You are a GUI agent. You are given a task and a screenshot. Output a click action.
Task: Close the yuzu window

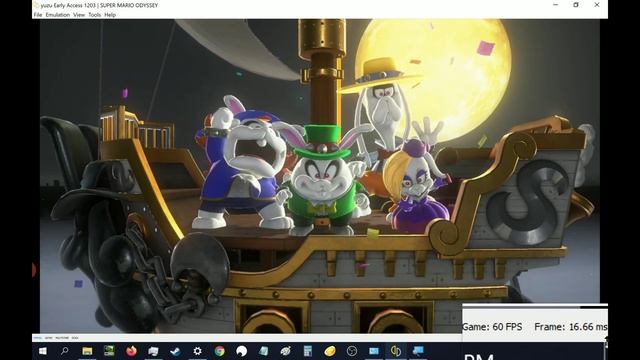[597, 5]
